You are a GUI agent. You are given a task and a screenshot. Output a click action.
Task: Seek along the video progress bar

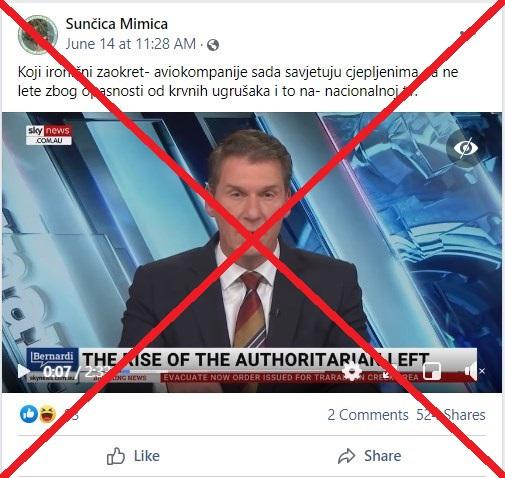[x=227, y=371]
